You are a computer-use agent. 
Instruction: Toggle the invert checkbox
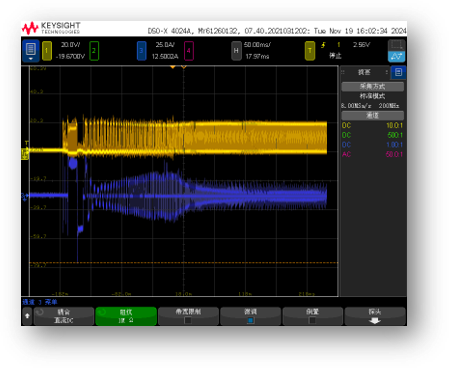pos(312,320)
